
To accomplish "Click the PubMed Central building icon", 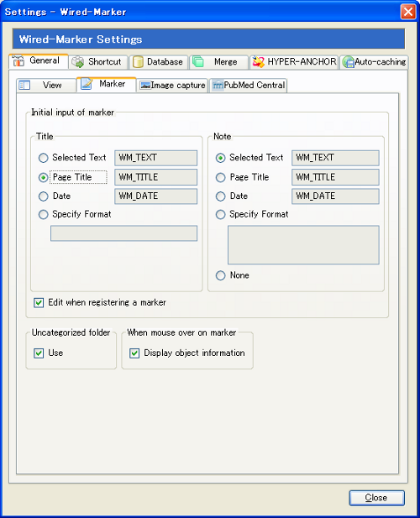I will (x=218, y=86).
